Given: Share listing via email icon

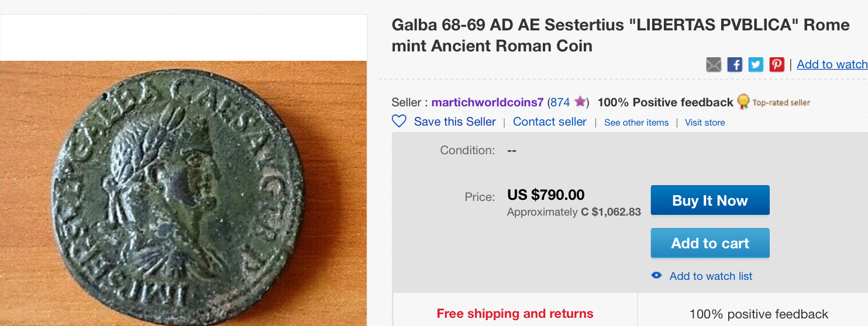Looking at the screenshot, I should (x=714, y=64).
